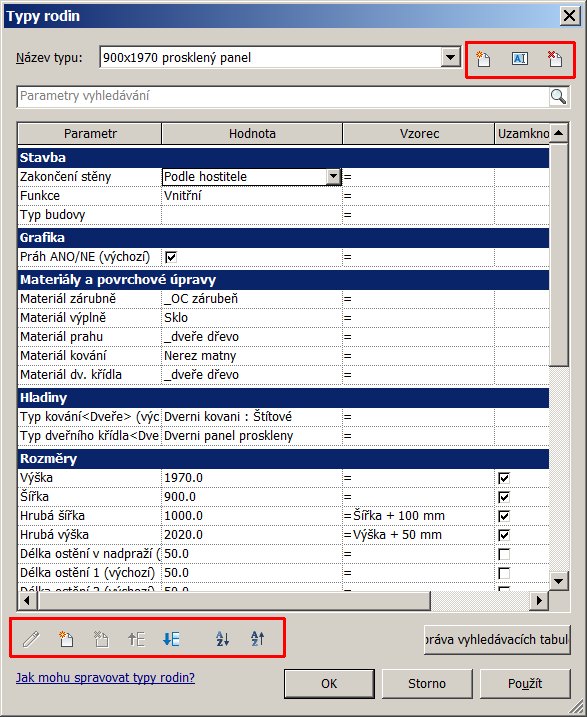Screen dimensions: 587x717
Task: Select the Stavba group header
Action: 283,158
